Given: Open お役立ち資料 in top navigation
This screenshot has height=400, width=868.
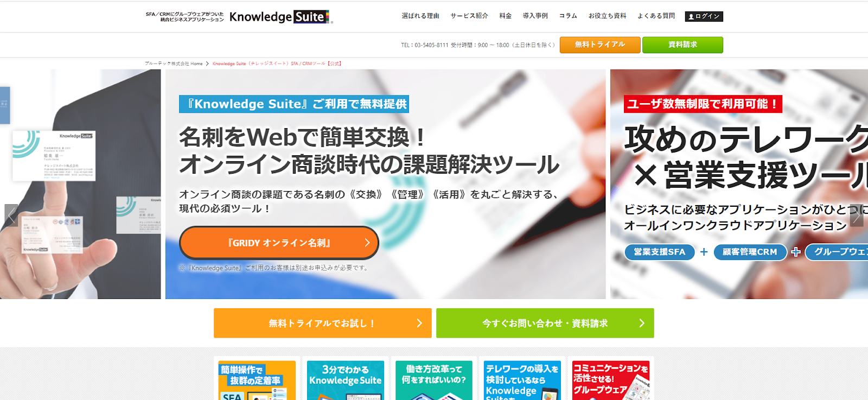Looking at the screenshot, I should pyautogui.click(x=607, y=16).
